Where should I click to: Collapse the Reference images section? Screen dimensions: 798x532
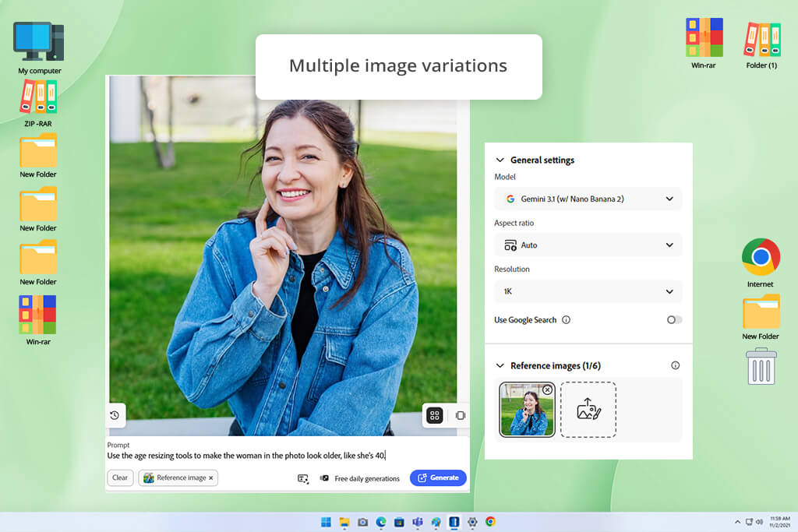(500, 365)
